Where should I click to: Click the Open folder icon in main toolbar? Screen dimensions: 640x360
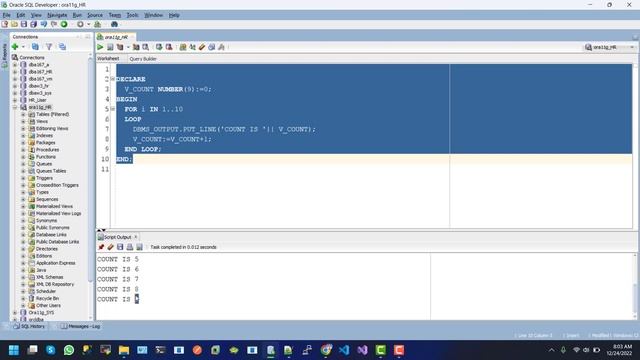click(14, 24)
